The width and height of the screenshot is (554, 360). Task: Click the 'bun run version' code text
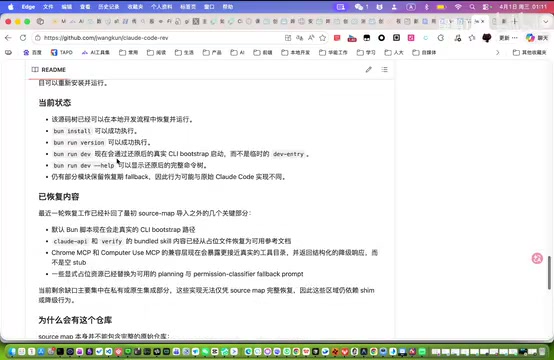79,142
